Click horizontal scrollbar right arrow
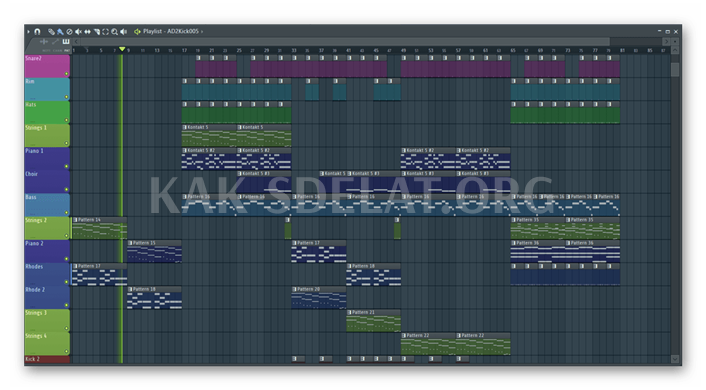This screenshot has height=390, width=706. tap(665, 41)
